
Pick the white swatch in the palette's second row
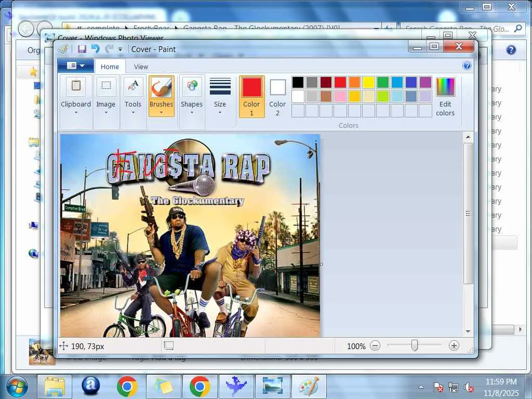point(298,96)
